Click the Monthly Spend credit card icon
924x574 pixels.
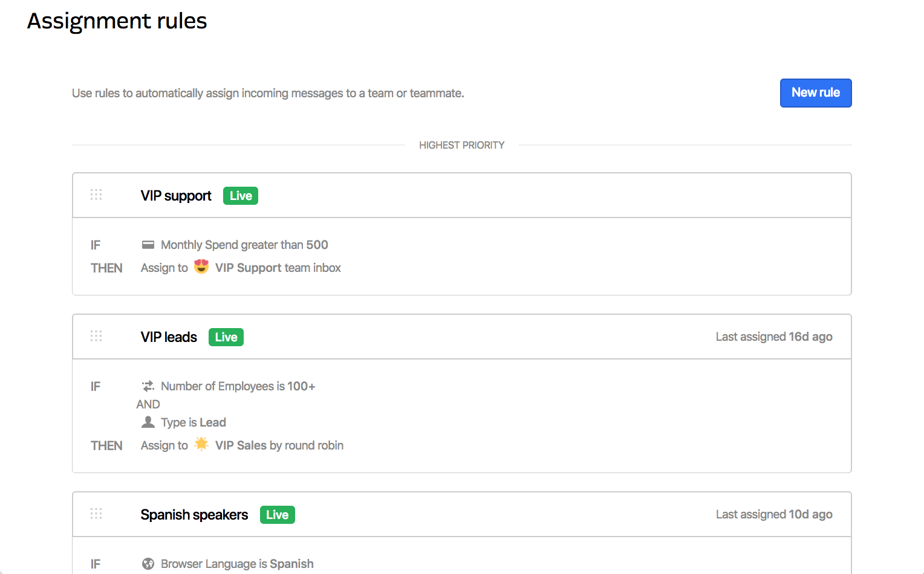(x=148, y=245)
